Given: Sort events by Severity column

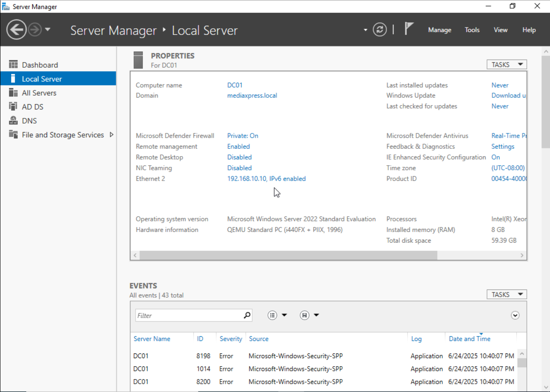Looking at the screenshot, I should tap(231, 338).
